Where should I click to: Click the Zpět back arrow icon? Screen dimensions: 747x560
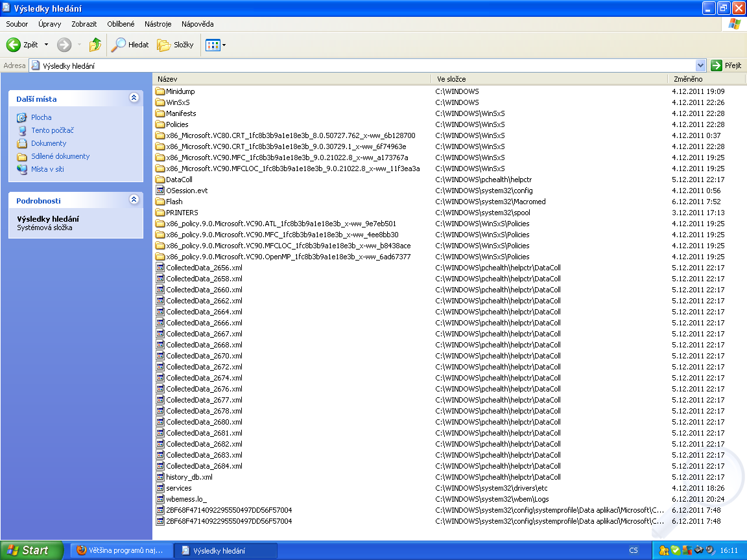coord(14,45)
